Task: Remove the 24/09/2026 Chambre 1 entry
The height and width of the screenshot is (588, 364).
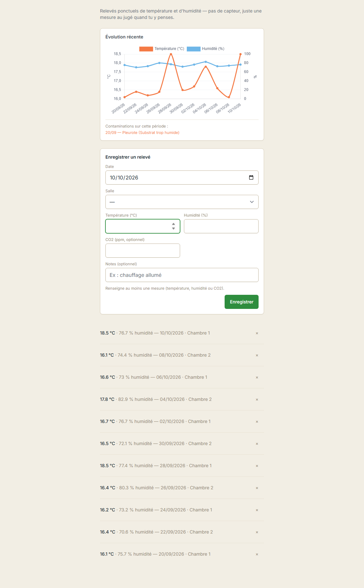Action: (x=257, y=510)
